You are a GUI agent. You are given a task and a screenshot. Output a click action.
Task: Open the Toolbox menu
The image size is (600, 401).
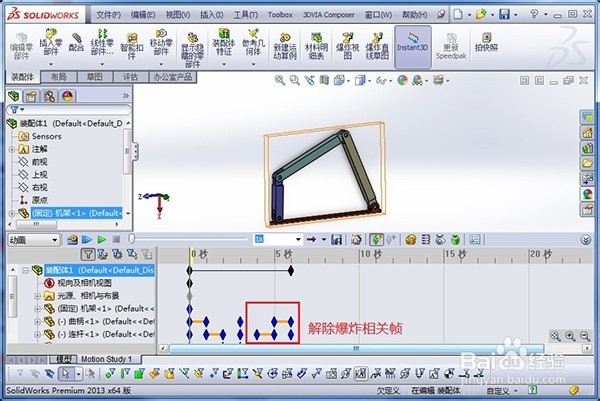(280, 15)
